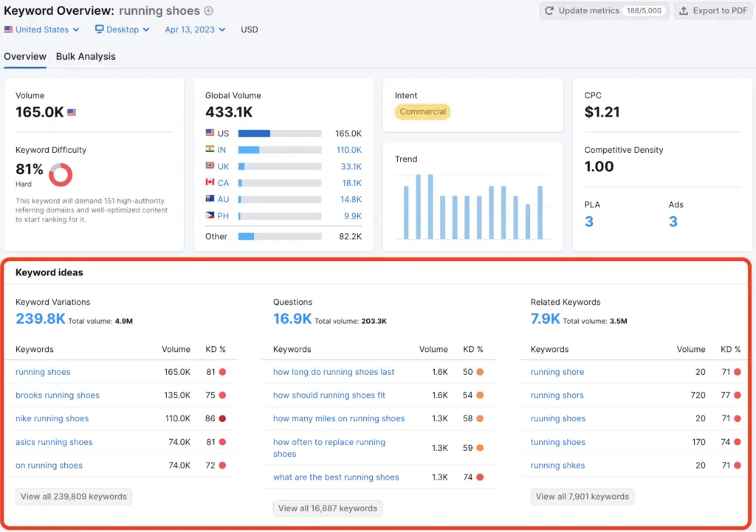Open the United States location dropdown
Viewport: 756px width, 532px height.
41,30
